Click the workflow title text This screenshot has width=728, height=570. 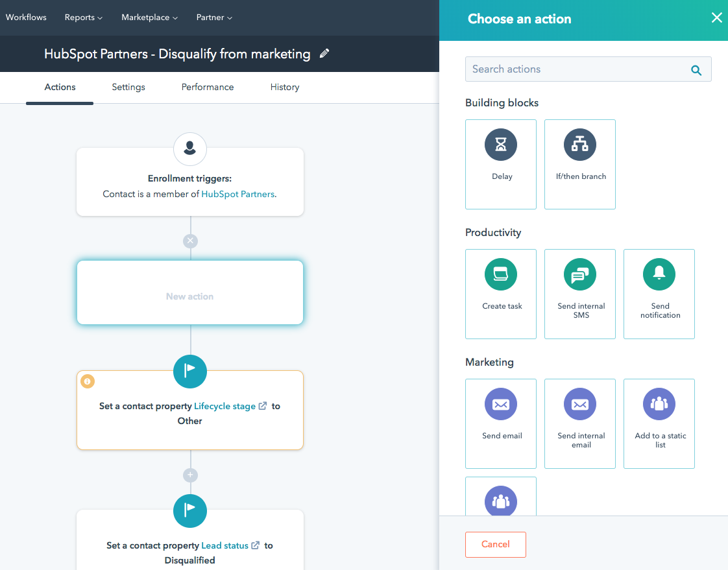pos(177,54)
